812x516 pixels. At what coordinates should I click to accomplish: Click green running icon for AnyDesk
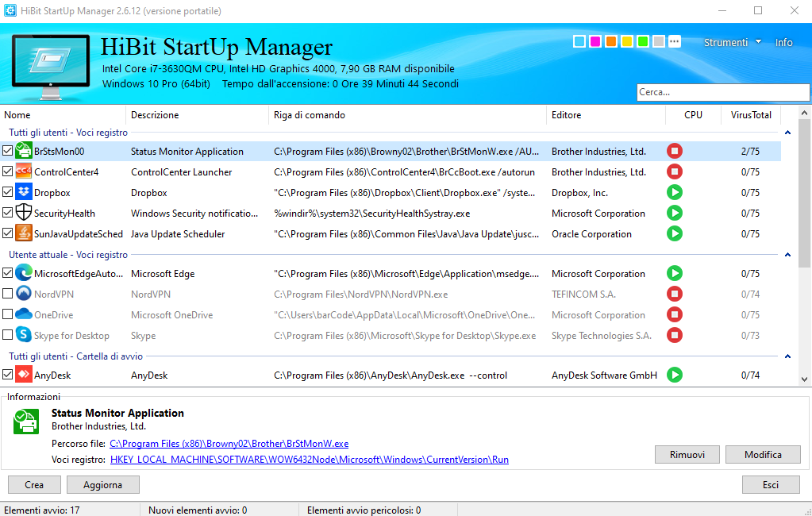tap(674, 375)
